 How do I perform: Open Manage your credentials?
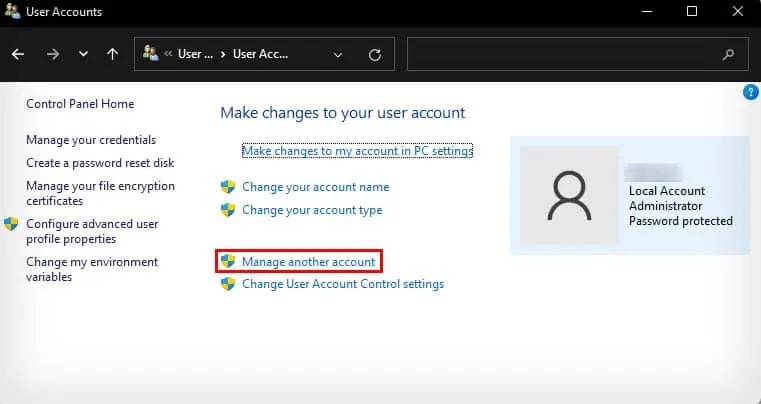click(x=91, y=140)
